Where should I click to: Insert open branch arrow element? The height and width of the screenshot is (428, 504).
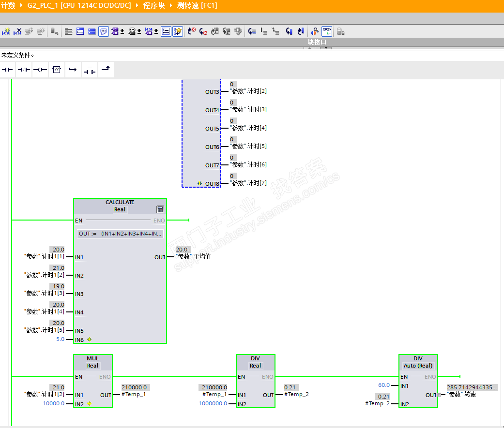coord(73,70)
